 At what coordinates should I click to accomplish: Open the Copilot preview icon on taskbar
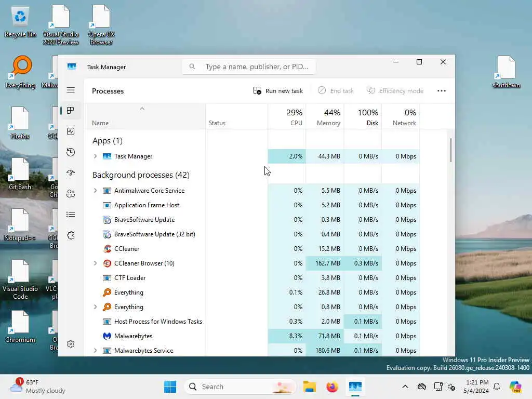pyautogui.click(x=515, y=387)
